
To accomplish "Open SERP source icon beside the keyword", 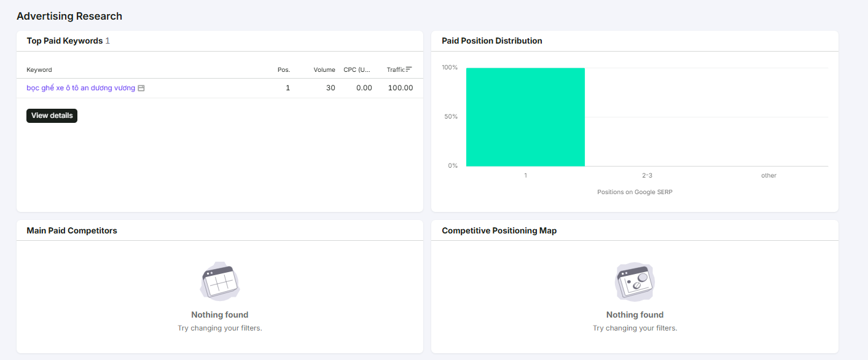I will click(141, 88).
